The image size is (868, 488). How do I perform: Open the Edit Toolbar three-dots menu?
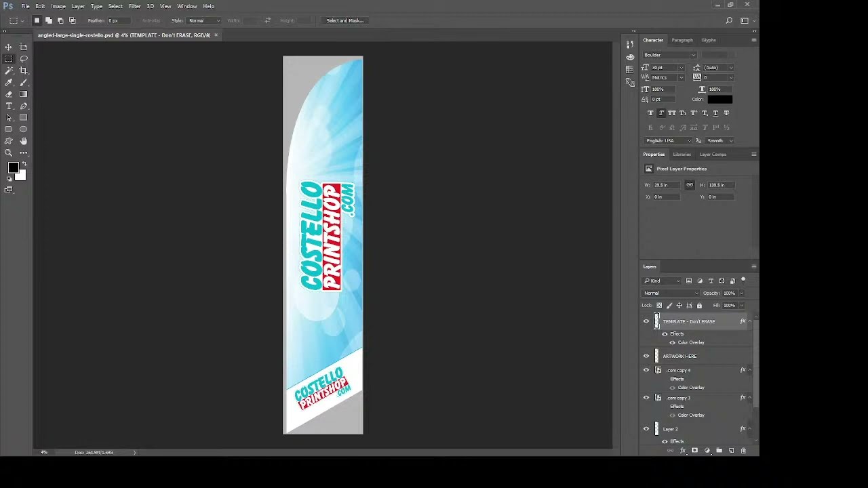[24, 153]
